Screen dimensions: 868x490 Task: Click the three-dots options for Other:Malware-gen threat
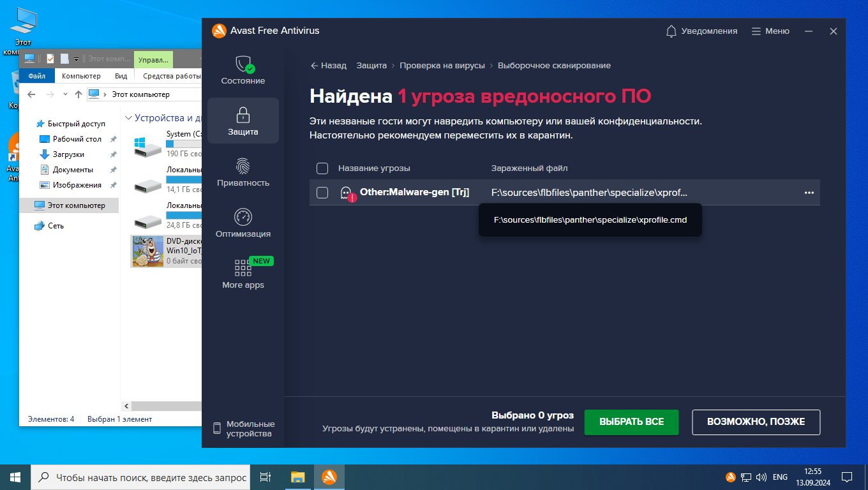click(x=809, y=193)
